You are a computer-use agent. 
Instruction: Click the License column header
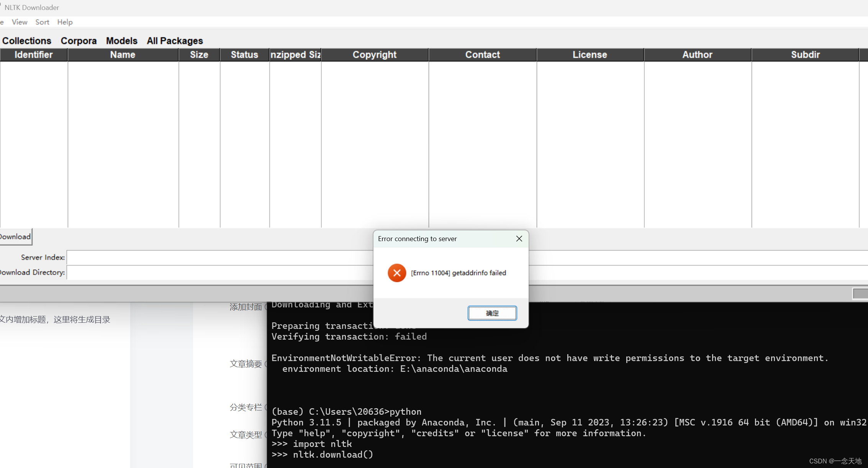pyautogui.click(x=590, y=55)
